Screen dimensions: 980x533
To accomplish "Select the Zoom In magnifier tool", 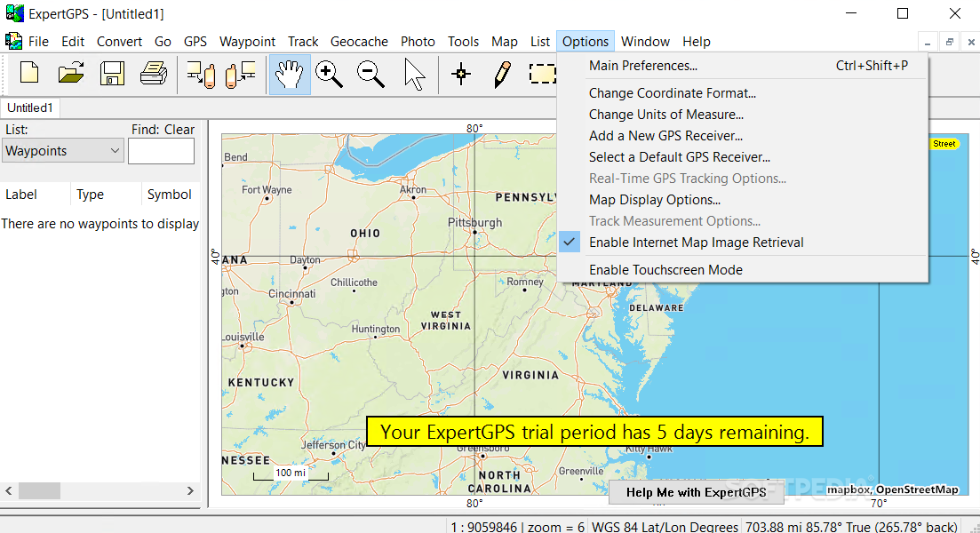I will click(330, 75).
